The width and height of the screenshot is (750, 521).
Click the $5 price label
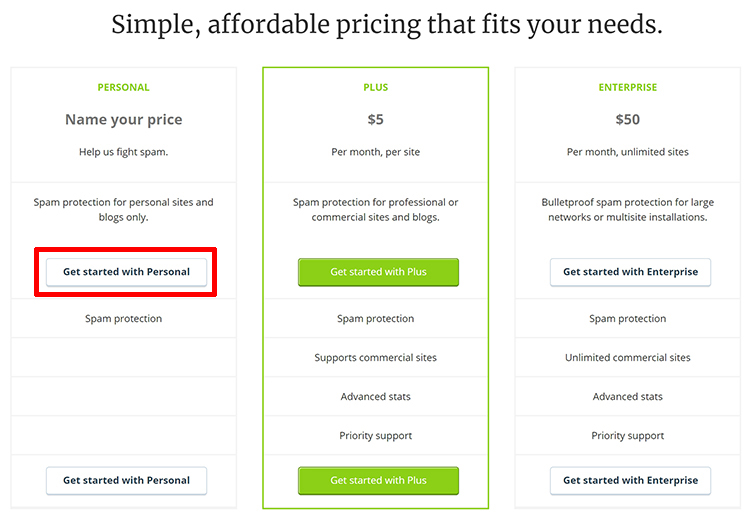tap(375, 119)
